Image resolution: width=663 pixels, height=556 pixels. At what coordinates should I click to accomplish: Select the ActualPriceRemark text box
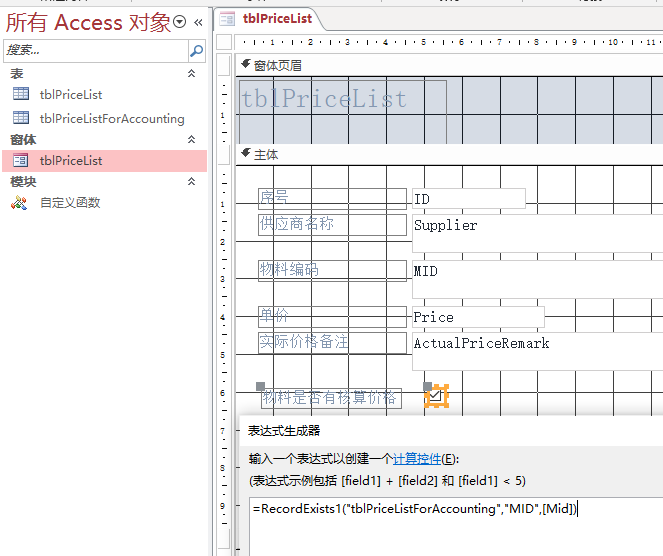(537, 351)
